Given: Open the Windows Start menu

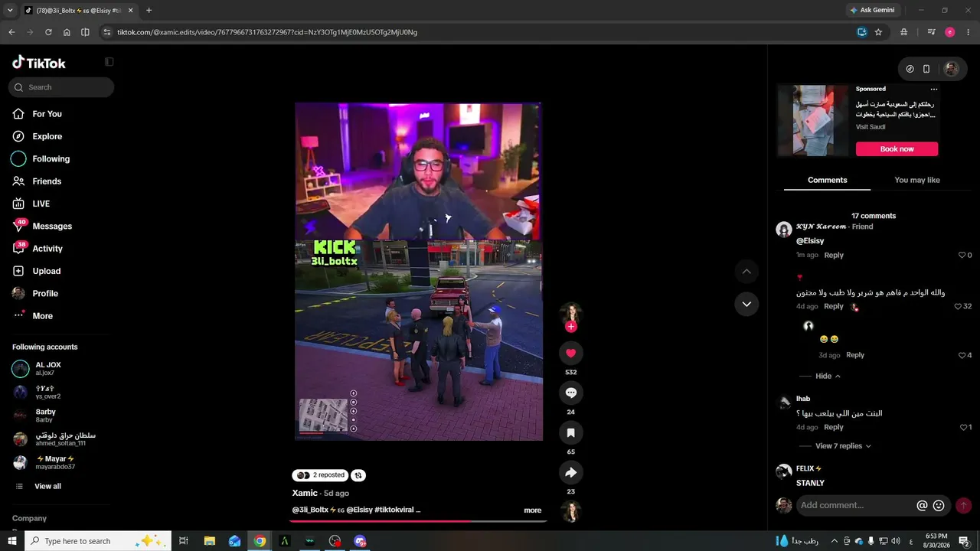Looking at the screenshot, I should (x=12, y=541).
